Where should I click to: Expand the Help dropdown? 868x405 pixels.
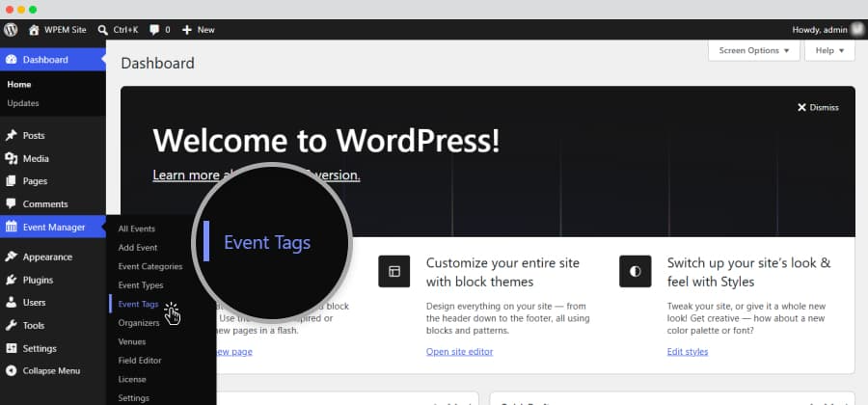[829, 50]
